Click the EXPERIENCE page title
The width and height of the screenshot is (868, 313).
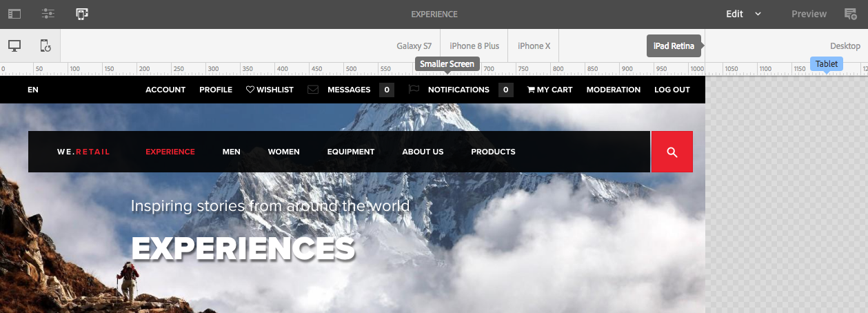coord(434,14)
